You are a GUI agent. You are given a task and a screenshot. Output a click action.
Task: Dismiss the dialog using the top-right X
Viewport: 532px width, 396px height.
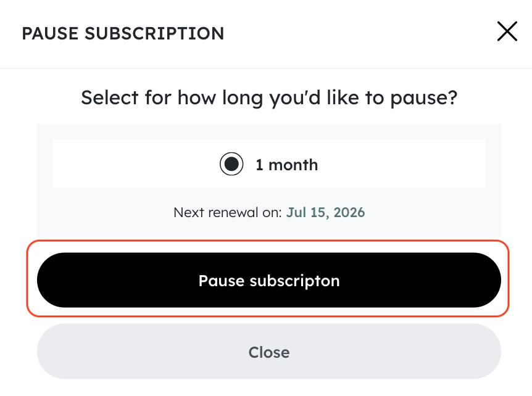(x=507, y=32)
